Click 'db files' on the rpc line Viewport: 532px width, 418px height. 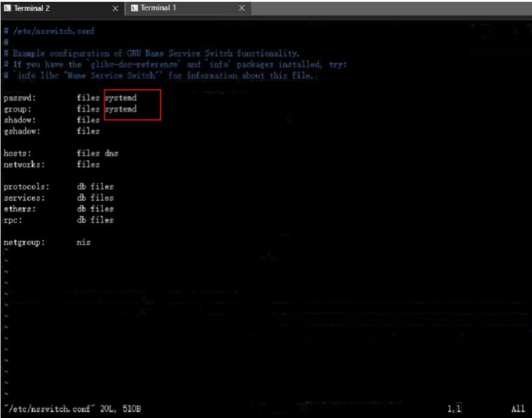click(95, 220)
